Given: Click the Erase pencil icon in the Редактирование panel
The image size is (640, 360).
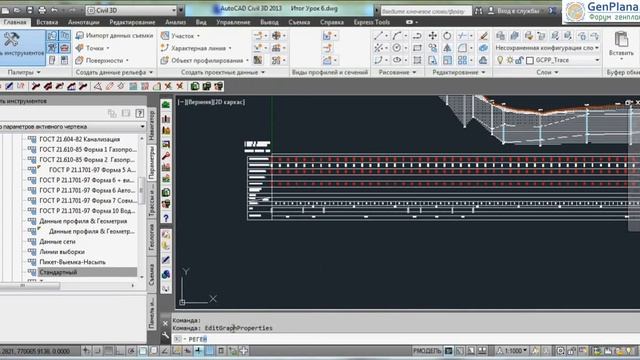Looking at the screenshot, I should 483,36.
